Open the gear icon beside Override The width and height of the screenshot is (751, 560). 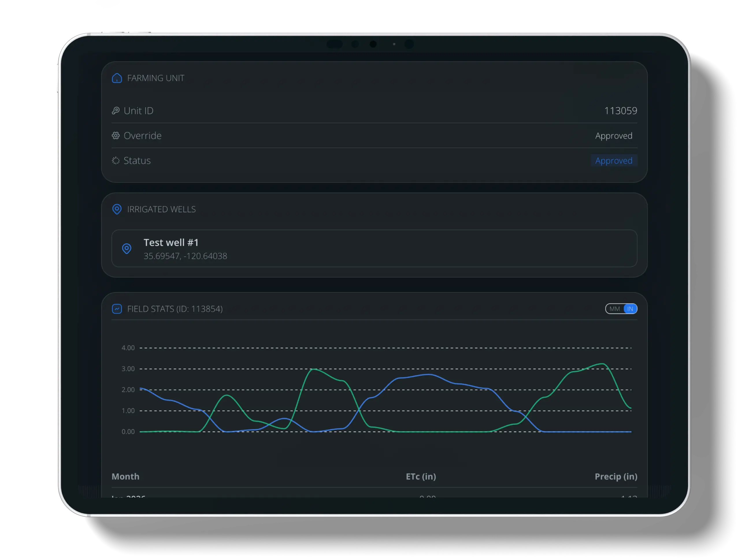(116, 135)
